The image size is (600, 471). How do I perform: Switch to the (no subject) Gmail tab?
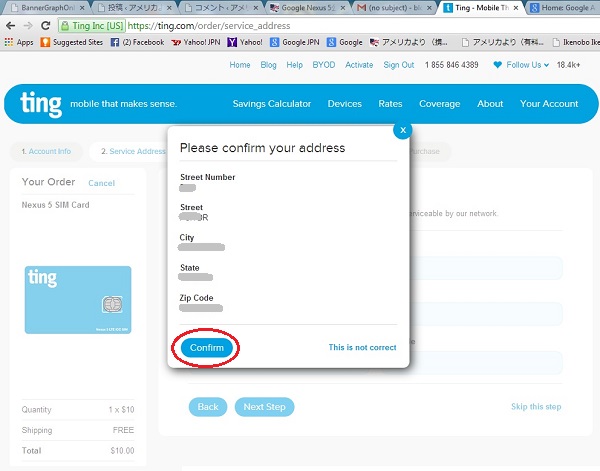394,8
